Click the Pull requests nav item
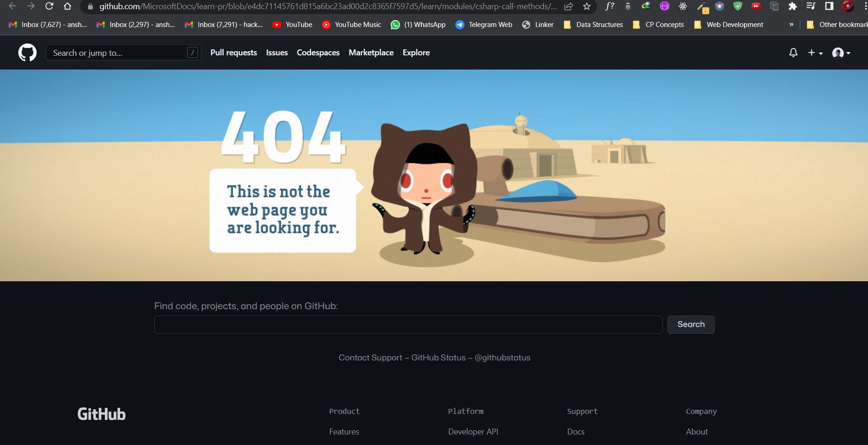This screenshot has height=445, width=868. 233,53
